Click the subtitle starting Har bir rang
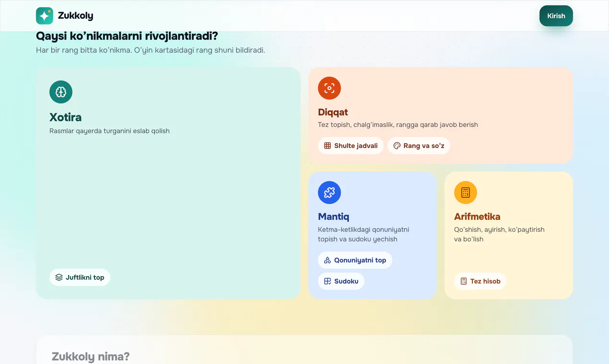The height and width of the screenshot is (364, 609). click(151, 50)
